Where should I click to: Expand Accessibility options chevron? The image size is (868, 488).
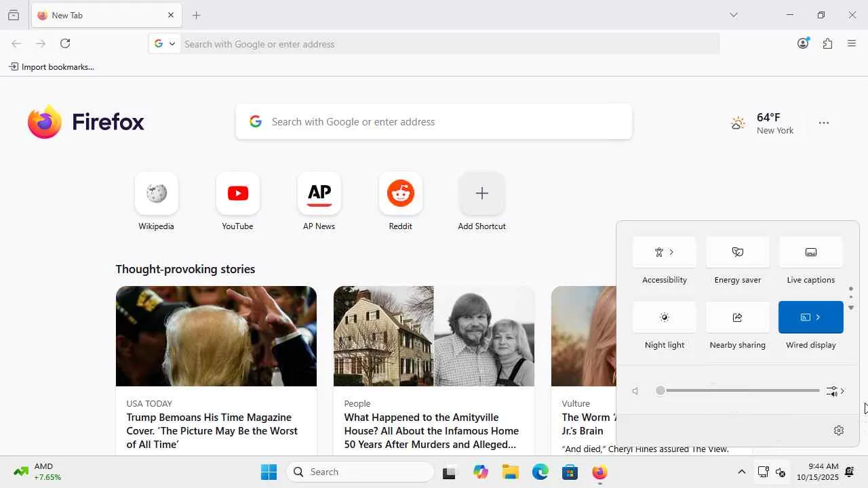672,252
